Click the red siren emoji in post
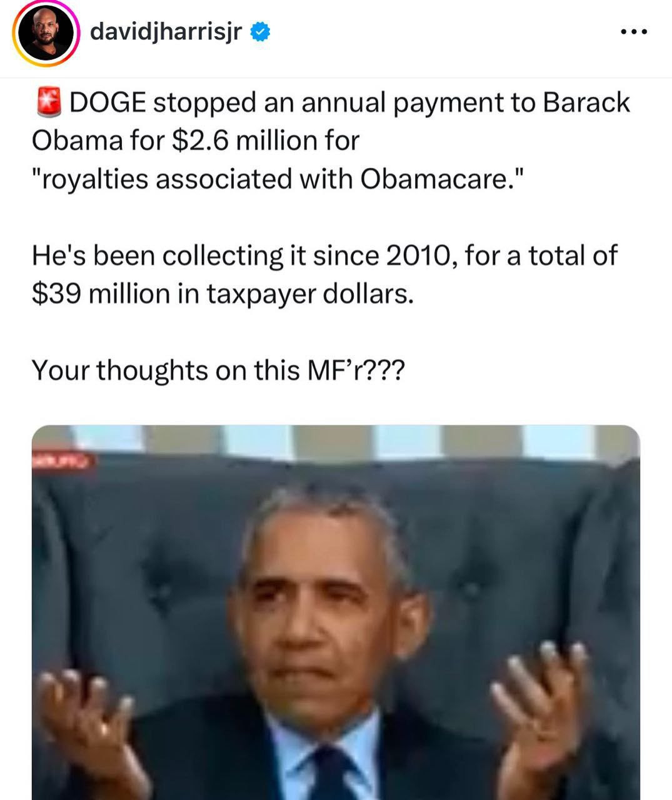The image size is (672, 800). coord(48,103)
